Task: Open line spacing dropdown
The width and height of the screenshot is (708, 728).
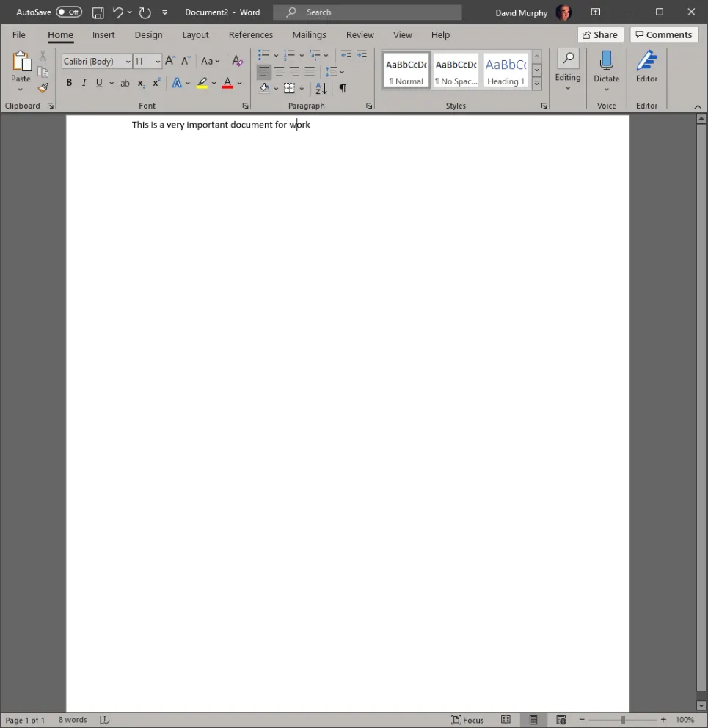Action: 335,72
